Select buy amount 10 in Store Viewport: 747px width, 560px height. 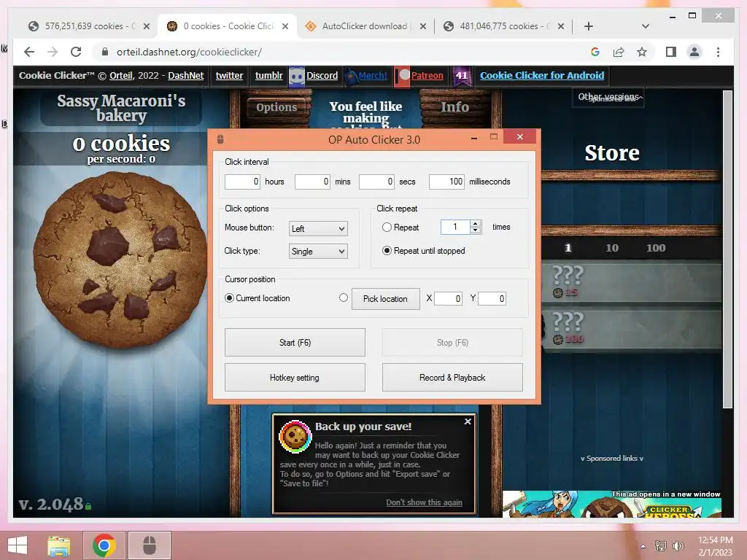612,248
